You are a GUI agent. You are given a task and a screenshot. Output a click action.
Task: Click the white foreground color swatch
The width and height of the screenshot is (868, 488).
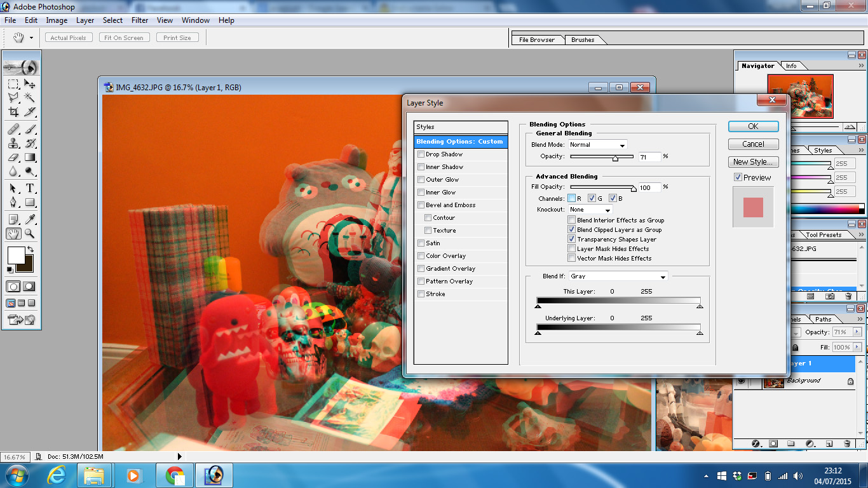click(15, 255)
